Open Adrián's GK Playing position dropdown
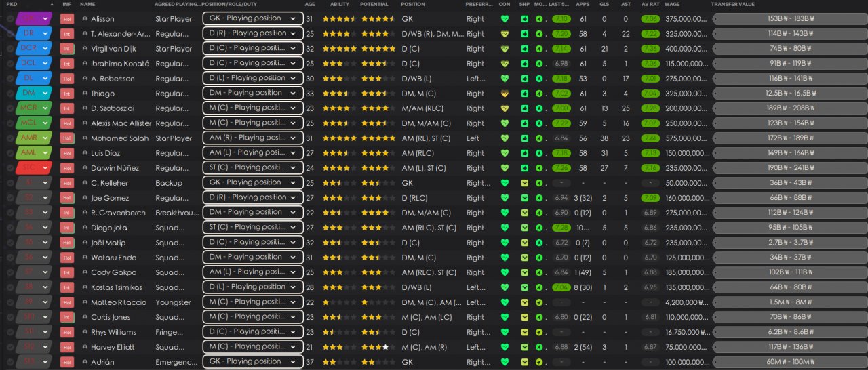 tap(253, 361)
